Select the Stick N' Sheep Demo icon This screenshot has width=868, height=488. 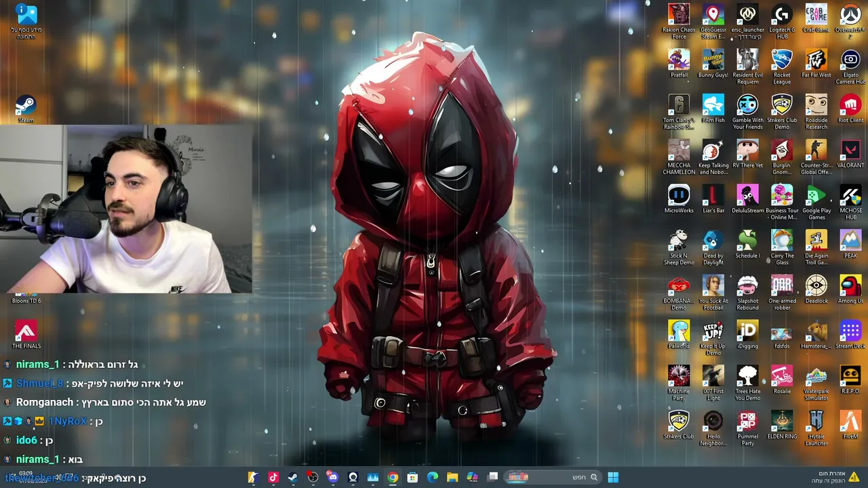pos(679,247)
